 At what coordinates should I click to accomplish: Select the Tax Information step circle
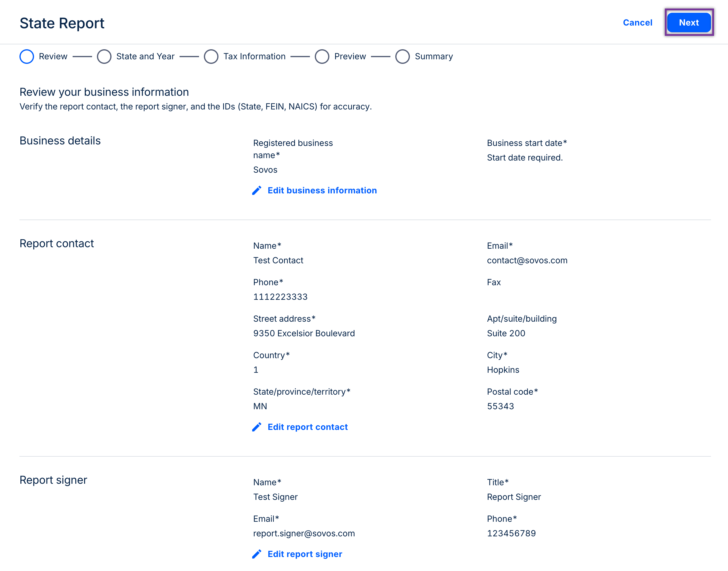click(211, 57)
